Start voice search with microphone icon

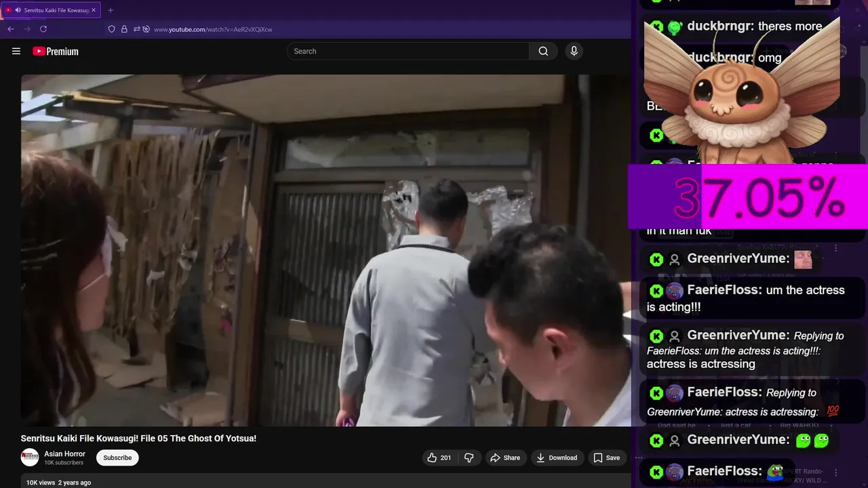pos(574,51)
